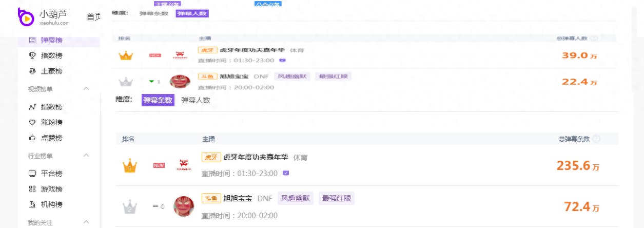The width and height of the screenshot is (644, 228).
Task: Click 虎牙 platform tag in 235.6万 row
Action: point(212,157)
